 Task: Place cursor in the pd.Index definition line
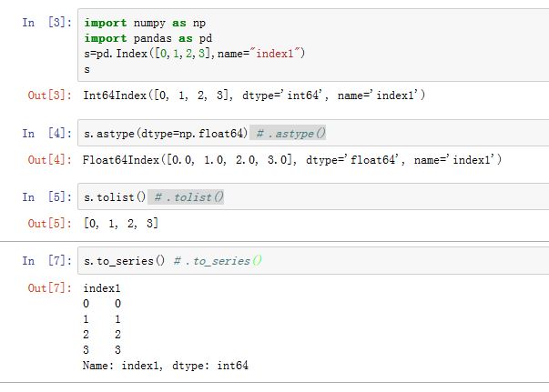click(194, 54)
